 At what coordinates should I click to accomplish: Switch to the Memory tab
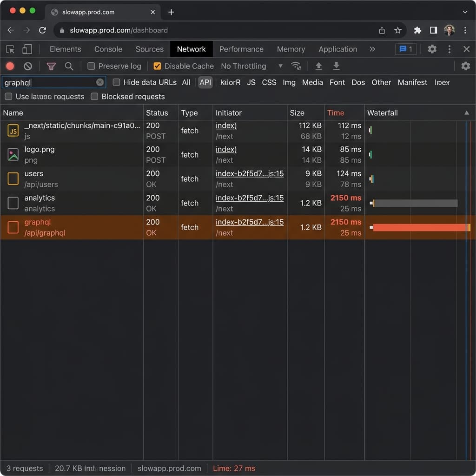[x=291, y=49]
